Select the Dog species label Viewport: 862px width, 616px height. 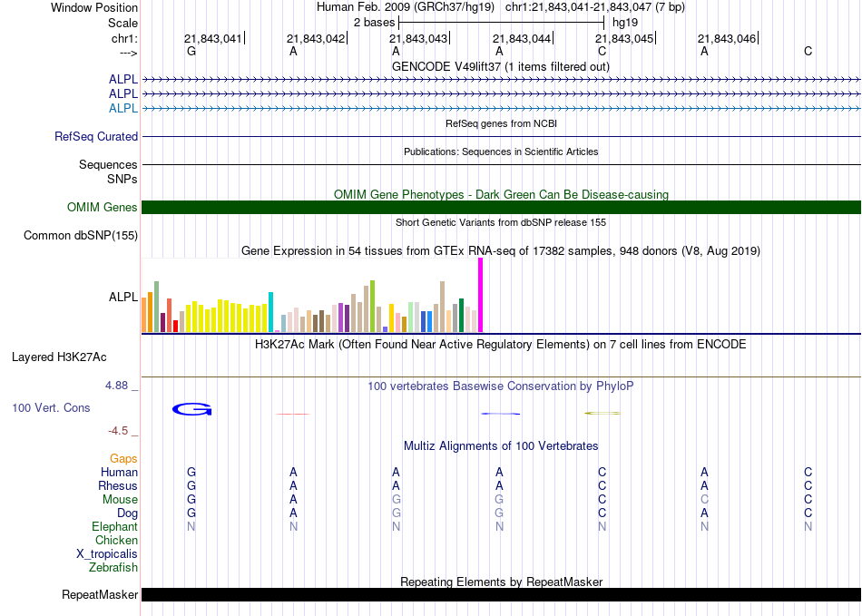pyautogui.click(x=127, y=513)
